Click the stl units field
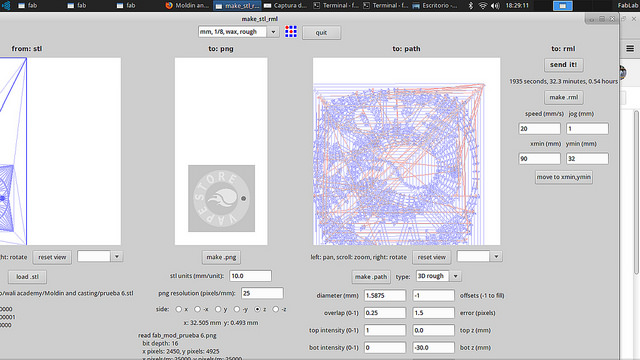Viewport: 640px width, 360px height. [x=250, y=276]
